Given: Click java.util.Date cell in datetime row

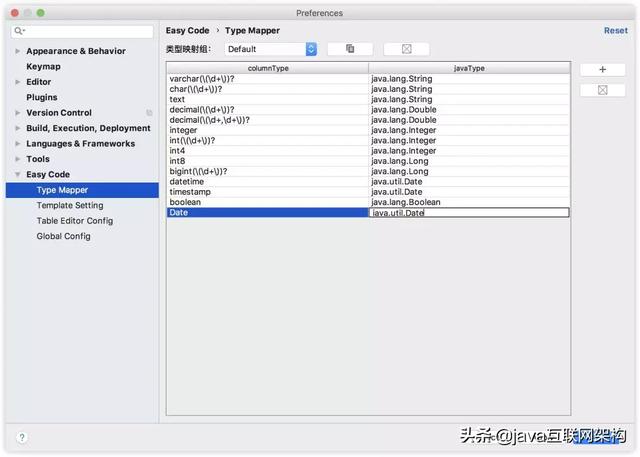Looking at the screenshot, I should [x=469, y=182].
